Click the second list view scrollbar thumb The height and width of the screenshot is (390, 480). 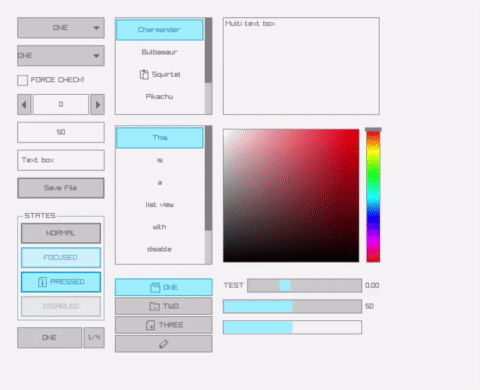pos(208,178)
